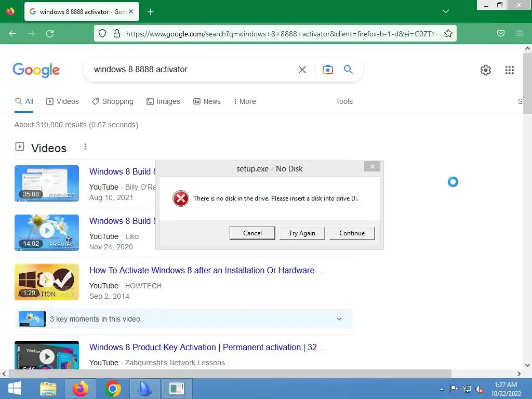
Task: Open the list all tabs chevron
Action: tap(446, 11)
